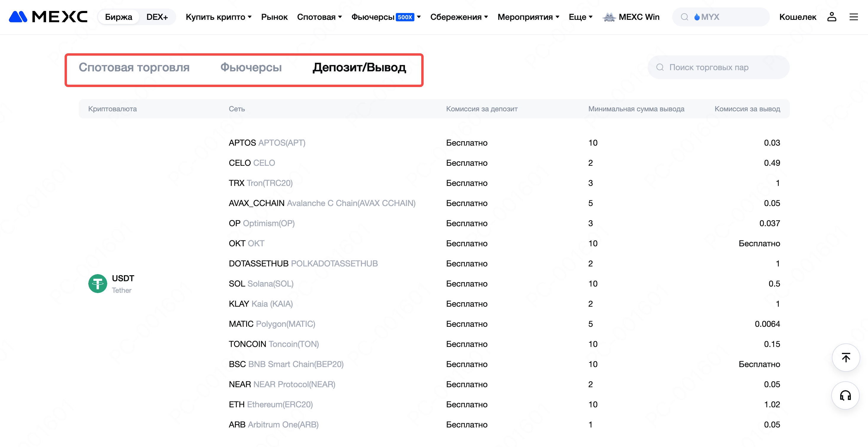
Task: Click the OP Optimism(OP) network row
Action: (505, 223)
